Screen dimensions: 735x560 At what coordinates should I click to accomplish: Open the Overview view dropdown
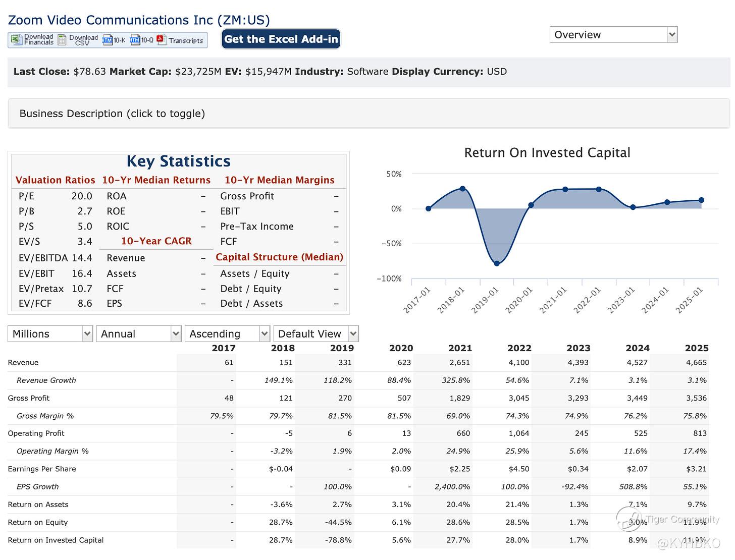613,35
